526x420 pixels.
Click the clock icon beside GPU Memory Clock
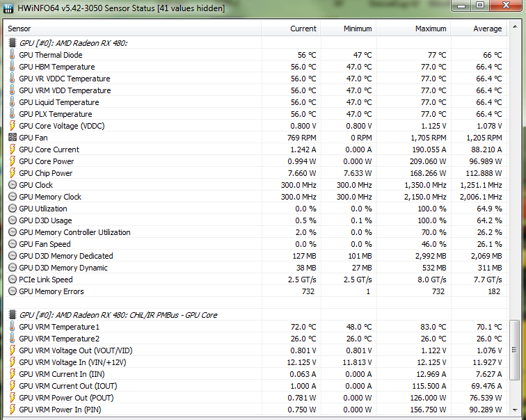pyautogui.click(x=13, y=196)
